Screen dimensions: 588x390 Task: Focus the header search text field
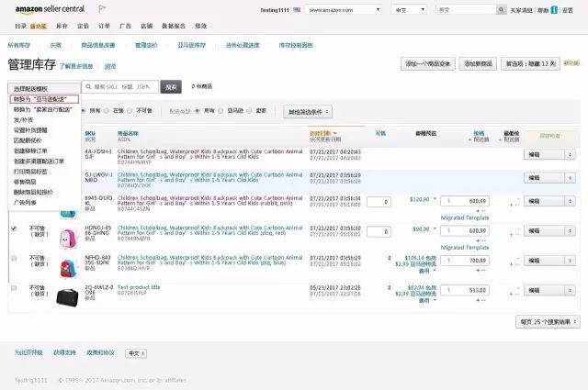(466, 10)
